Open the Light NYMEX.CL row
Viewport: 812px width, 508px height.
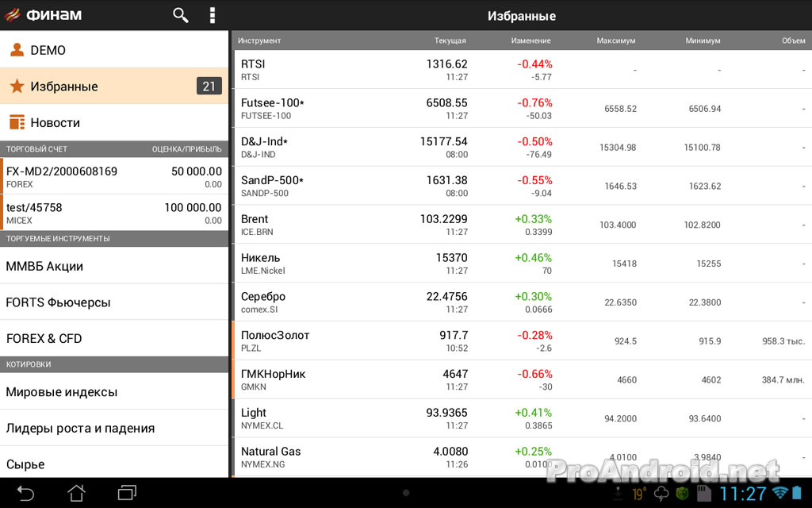click(522, 418)
